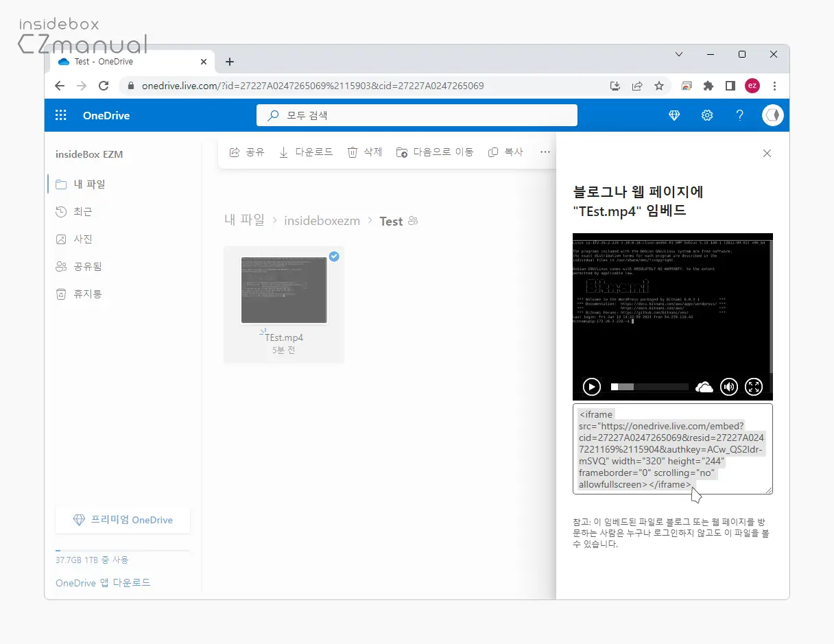
Task: Click the install app icon in address bar
Action: 615,86
